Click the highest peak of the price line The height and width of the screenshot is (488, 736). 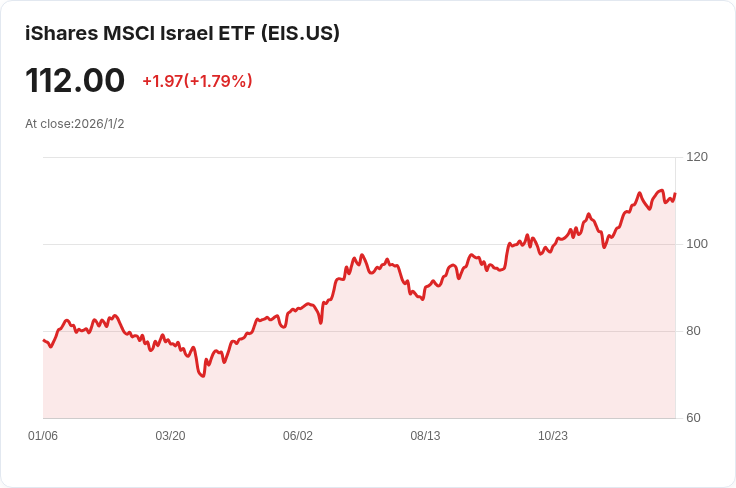point(661,190)
